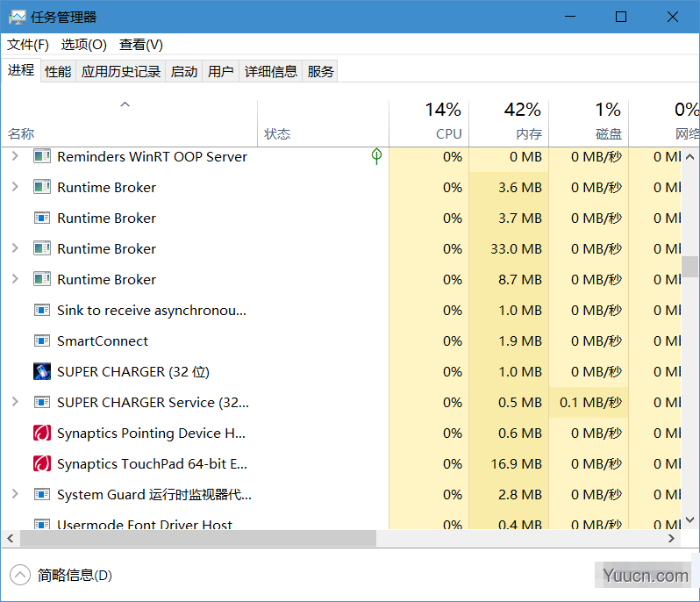700x602 pixels.
Task: Click the icon of the 8.7 MB Runtime Broker
Action: 42,279
